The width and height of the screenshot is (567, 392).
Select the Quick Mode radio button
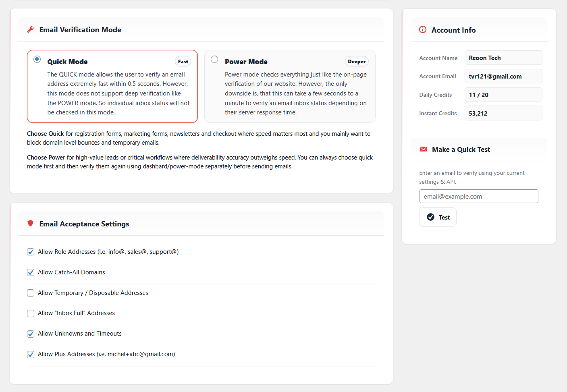[37, 59]
